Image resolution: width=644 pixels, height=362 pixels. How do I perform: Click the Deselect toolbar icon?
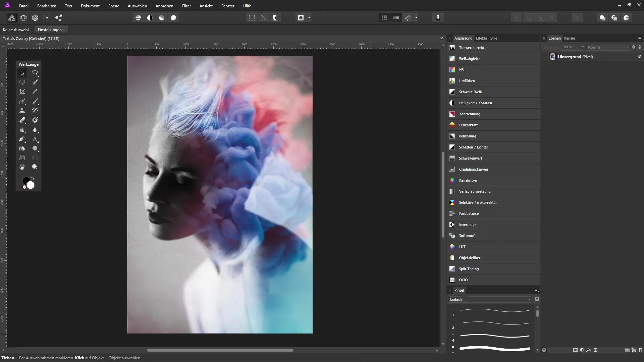pos(264,18)
